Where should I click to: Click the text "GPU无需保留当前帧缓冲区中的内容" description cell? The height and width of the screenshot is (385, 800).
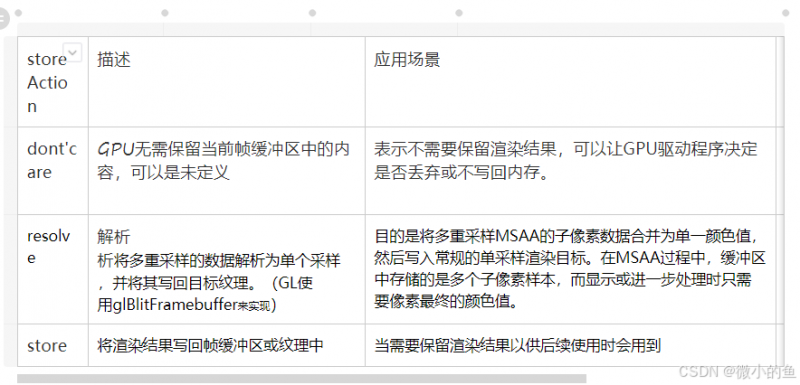pyautogui.click(x=227, y=170)
